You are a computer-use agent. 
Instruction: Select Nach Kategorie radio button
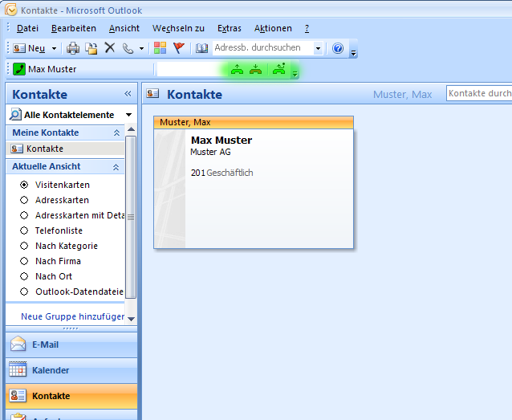[24, 246]
